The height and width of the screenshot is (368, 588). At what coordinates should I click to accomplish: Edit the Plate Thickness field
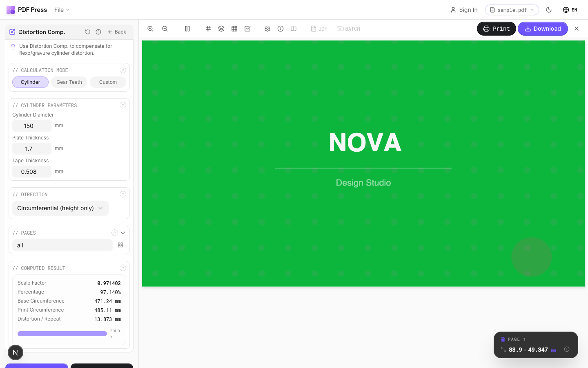tap(32, 149)
